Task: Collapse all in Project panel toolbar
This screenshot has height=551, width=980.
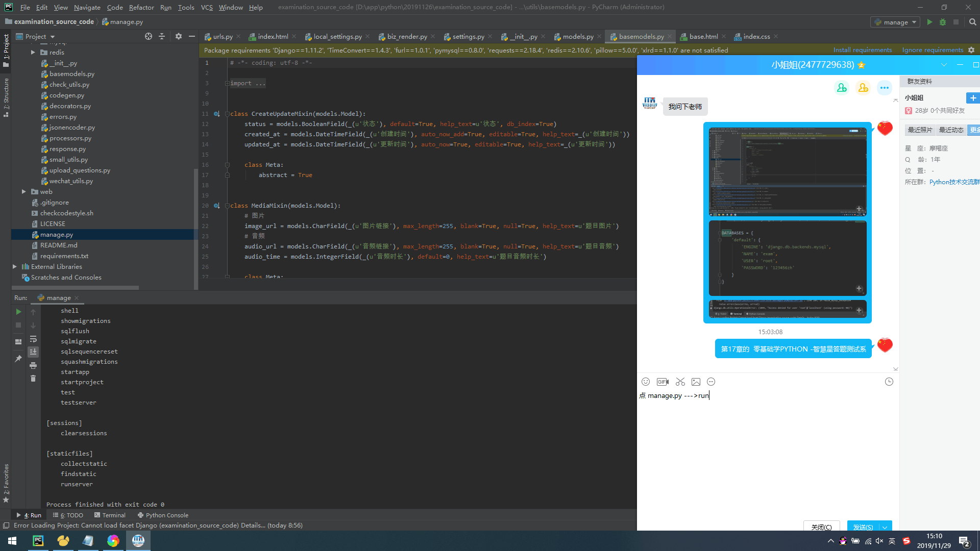Action: (162, 36)
